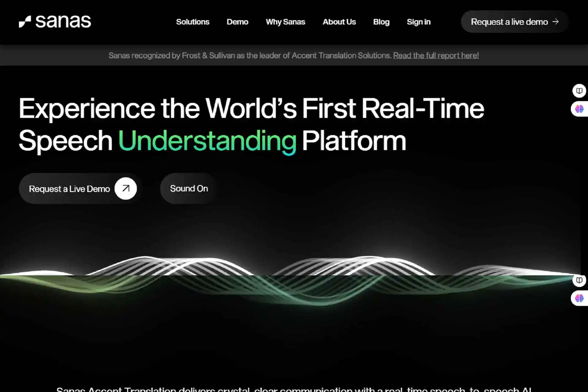This screenshot has height=392, width=588.
Task: Open the Read the full report here link
Action: point(436,55)
